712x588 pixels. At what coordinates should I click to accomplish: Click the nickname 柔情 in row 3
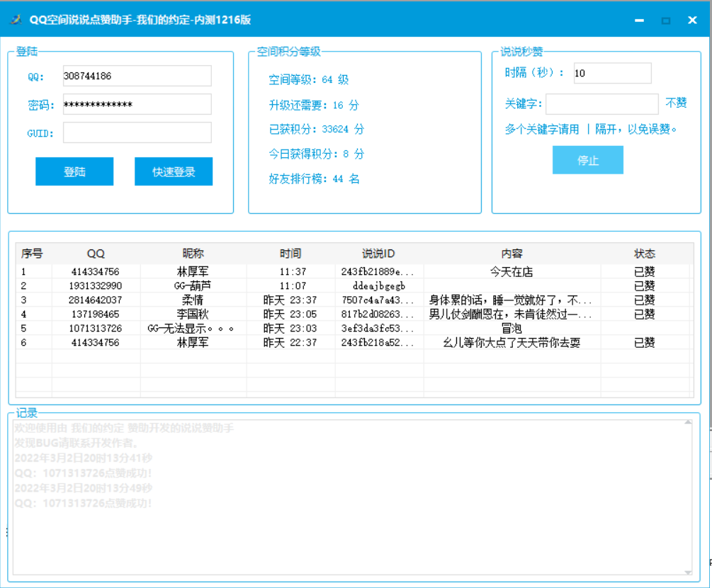193,300
